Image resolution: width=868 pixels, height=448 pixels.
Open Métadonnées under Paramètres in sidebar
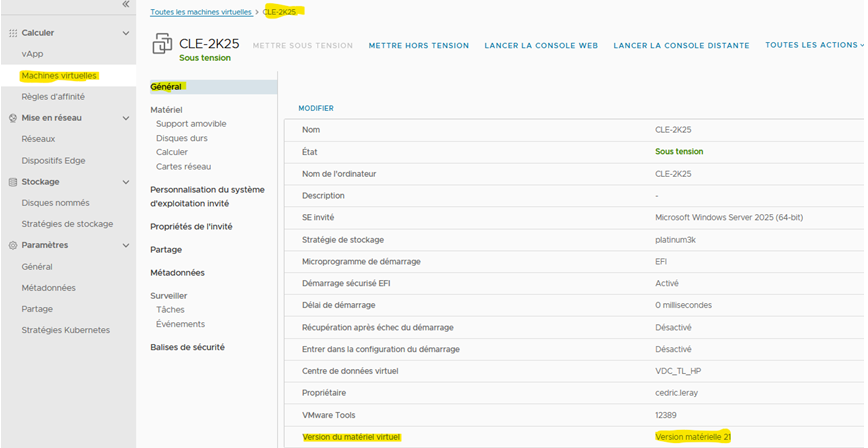(49, 288)
